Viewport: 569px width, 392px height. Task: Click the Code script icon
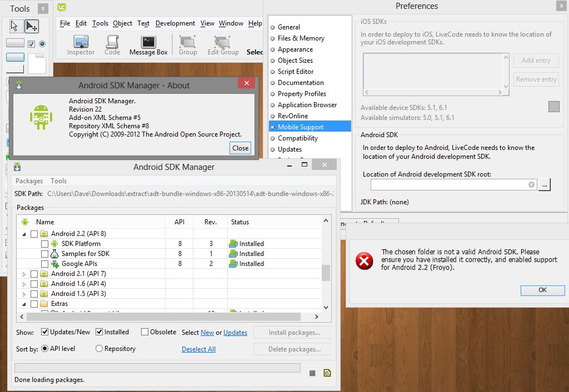112,44
